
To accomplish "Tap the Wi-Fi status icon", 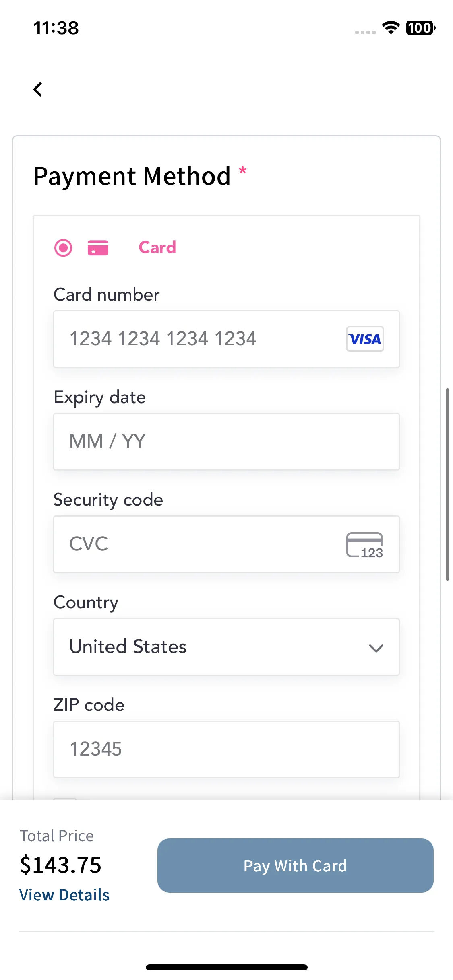I will [x=391, y=28].
